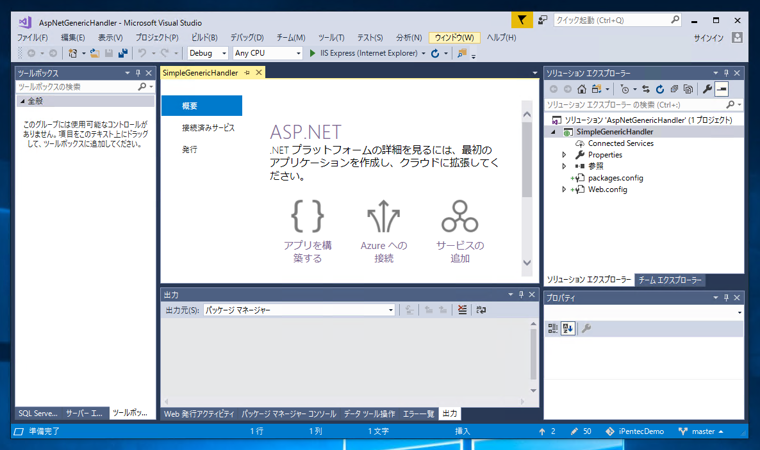
Task: Toggle auto-hide pin on 出力 panel
Action: tap(521, 295)
